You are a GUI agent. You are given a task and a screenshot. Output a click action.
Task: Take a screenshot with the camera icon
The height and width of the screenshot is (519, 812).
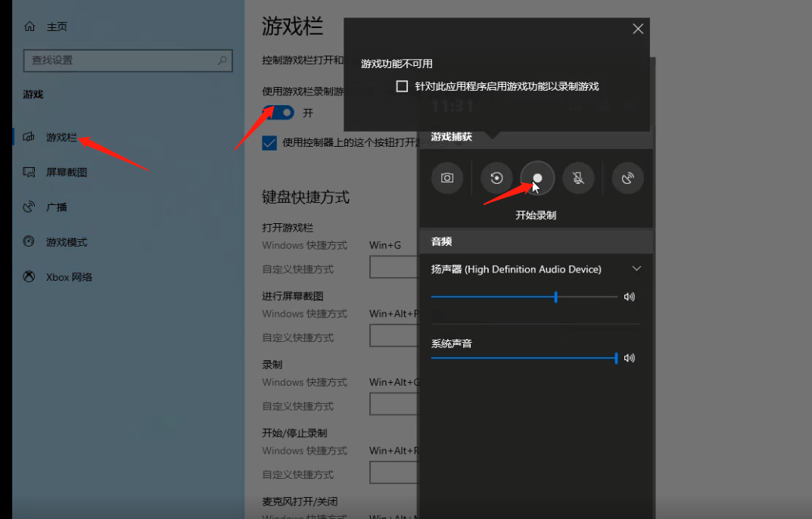tap(446, 178)
